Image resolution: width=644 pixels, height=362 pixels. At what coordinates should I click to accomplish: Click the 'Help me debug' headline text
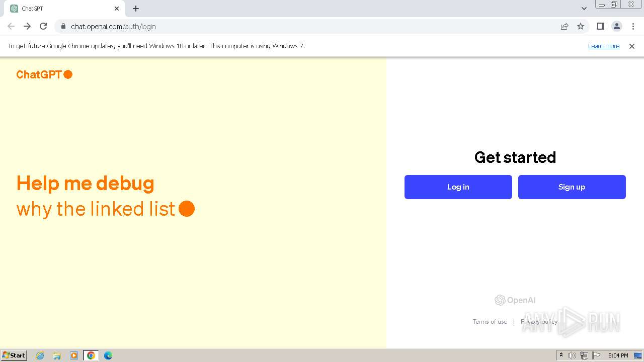click(x=86, y=184)
